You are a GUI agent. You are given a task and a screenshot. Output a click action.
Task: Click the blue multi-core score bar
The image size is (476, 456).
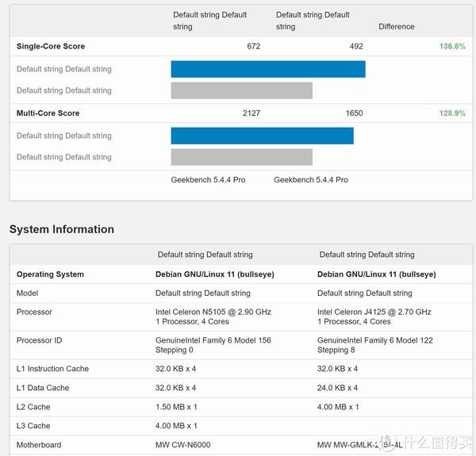pyautogui.click(x=263, y=136)
